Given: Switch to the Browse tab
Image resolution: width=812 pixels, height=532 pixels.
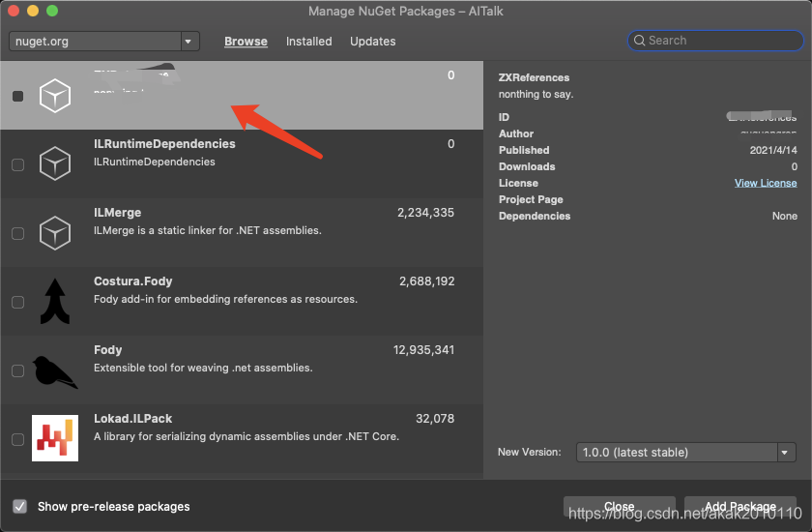Looking at the screenshot, I should tap(246, 41).
